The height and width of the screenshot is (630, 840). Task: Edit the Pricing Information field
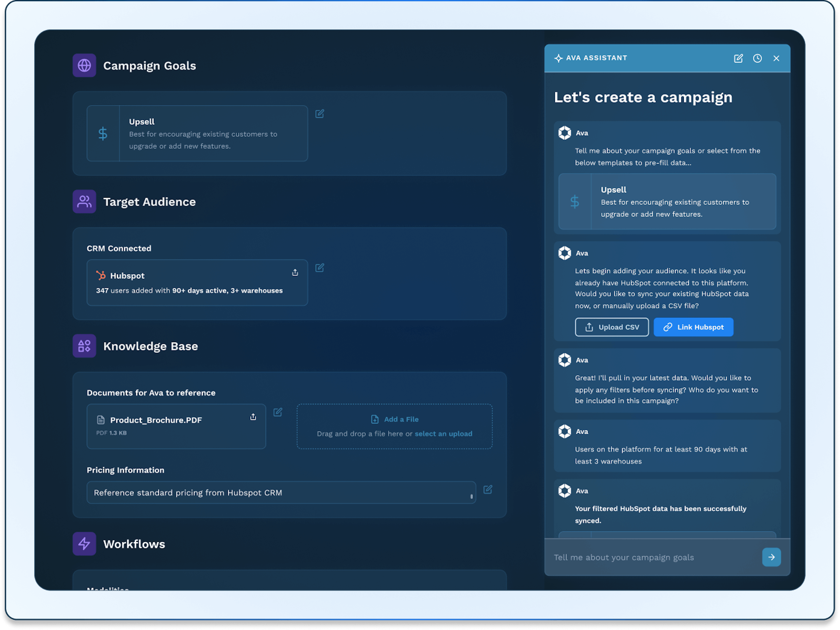pos(488,490)
